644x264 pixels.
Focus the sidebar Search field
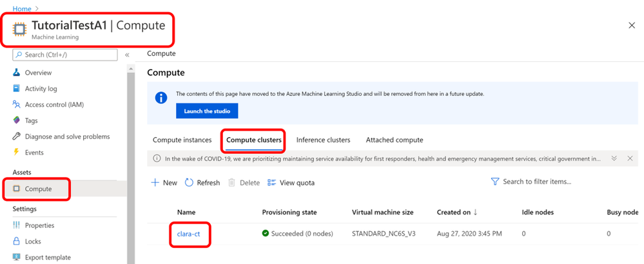click(x=65, y=55)
